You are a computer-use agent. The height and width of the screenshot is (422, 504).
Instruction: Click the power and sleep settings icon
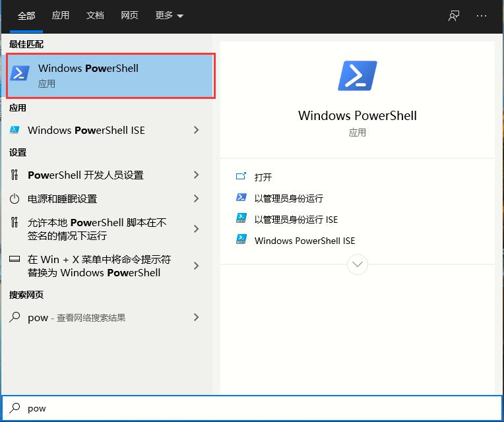15,198
